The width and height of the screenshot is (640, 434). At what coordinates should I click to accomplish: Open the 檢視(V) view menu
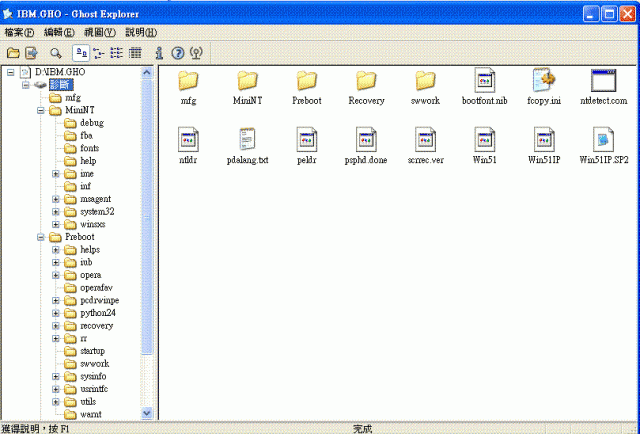tap(100, 33)
